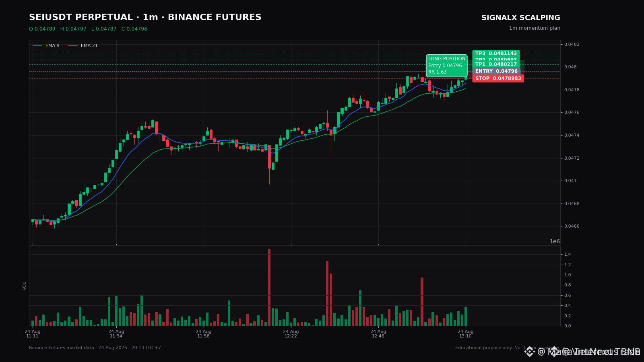Screen dimensions: 644x362
Task: Click the 0.4 volume axis label
Action: 568,305
